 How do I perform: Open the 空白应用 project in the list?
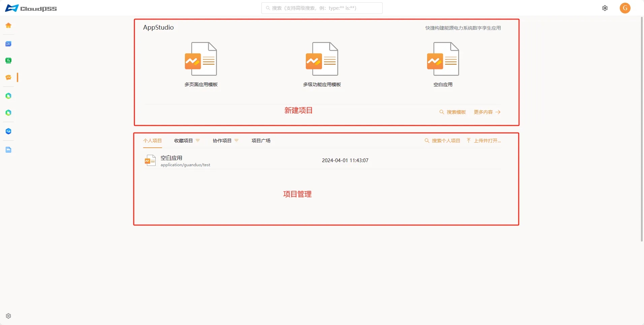point(171,158)
